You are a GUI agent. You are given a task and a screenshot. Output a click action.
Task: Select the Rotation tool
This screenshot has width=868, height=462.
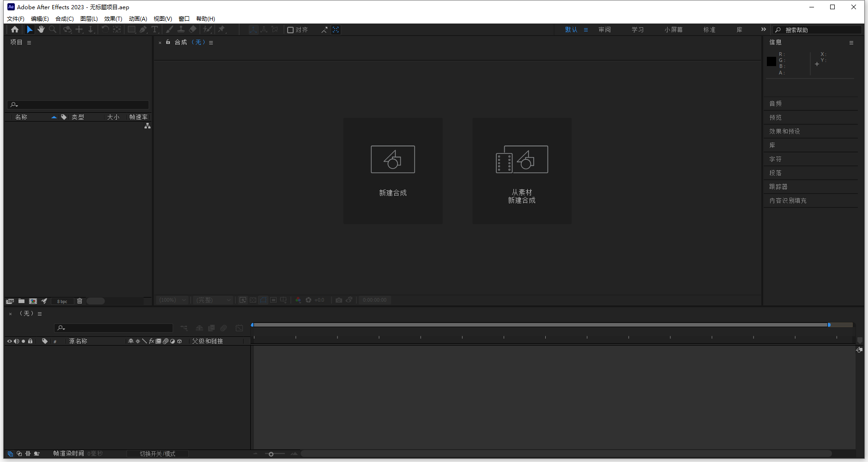pos(105,30)
